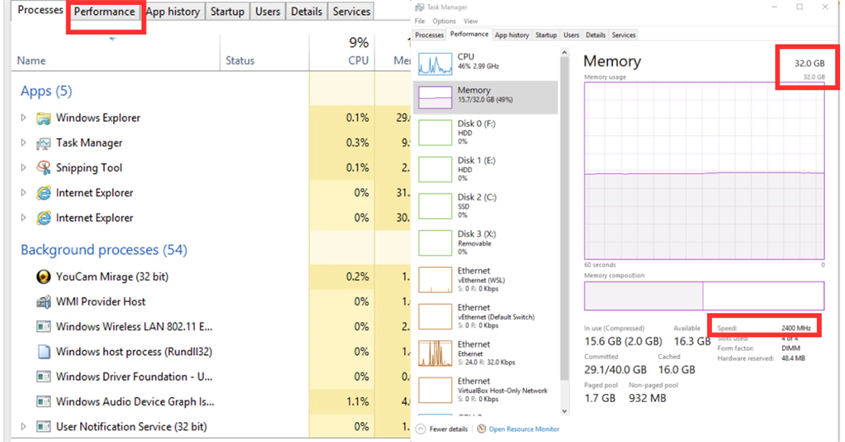Expand the User Notification Service row
The width and height of the screenshot is (845, 442).
[x=24, y=427]
